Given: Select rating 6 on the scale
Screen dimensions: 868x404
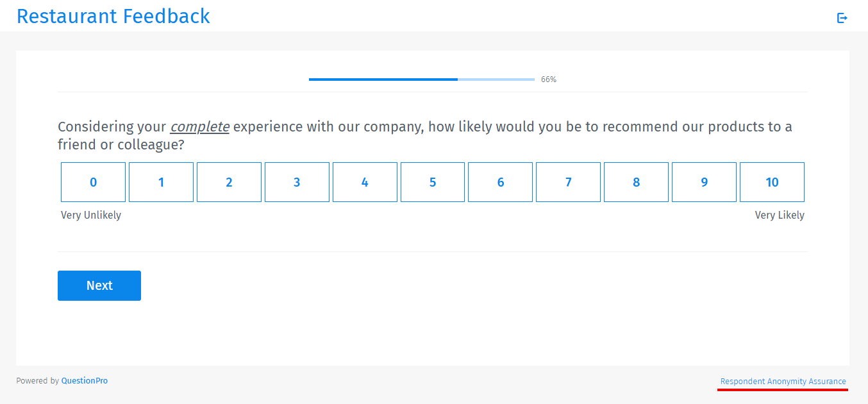Looking at the screenshot, I should (x=500, y=182).
